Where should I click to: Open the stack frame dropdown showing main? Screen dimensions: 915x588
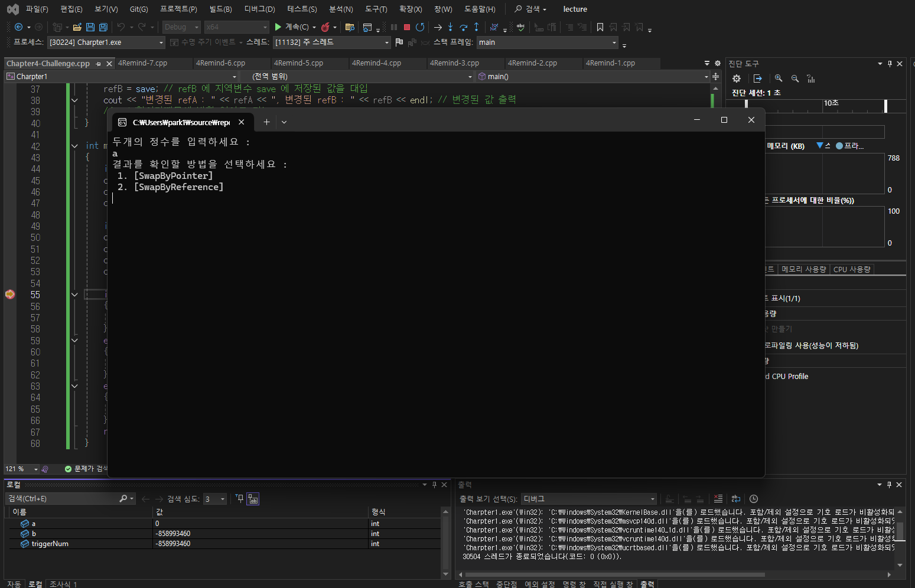click(x=548, y=43)
